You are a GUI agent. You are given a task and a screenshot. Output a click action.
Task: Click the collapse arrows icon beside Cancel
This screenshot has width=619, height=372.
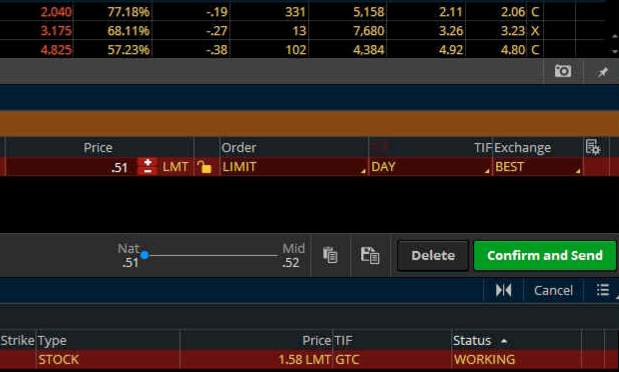click(503, 290)
